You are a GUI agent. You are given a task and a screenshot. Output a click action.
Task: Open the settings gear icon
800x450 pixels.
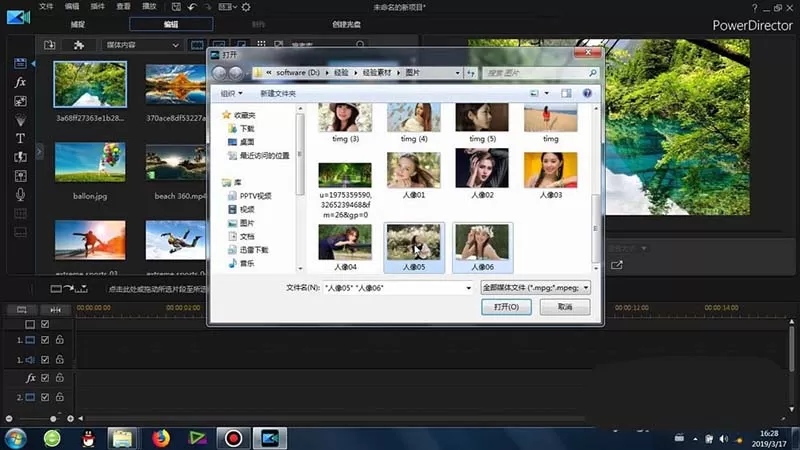246,7
